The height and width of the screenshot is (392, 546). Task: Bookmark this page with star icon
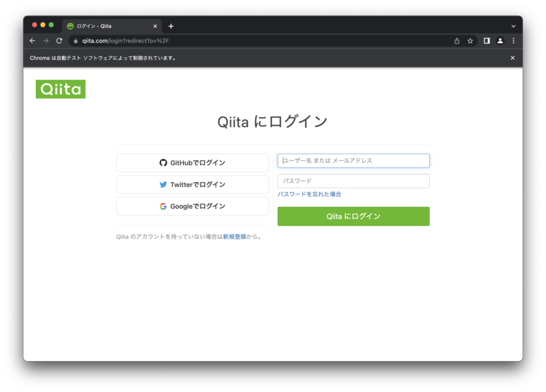(x=470, y=41)
